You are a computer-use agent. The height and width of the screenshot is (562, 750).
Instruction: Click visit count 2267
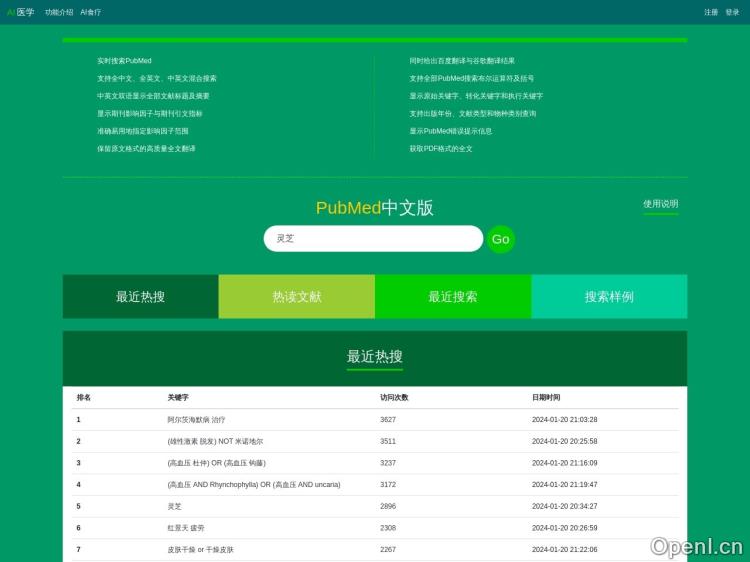tap(388, 550)
